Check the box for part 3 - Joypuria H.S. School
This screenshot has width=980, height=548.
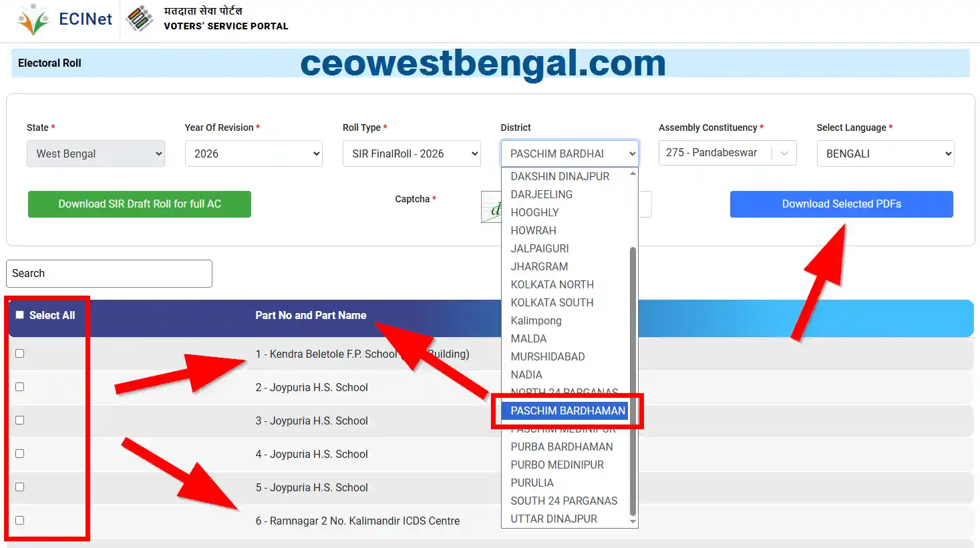click(x=20, y=421)
